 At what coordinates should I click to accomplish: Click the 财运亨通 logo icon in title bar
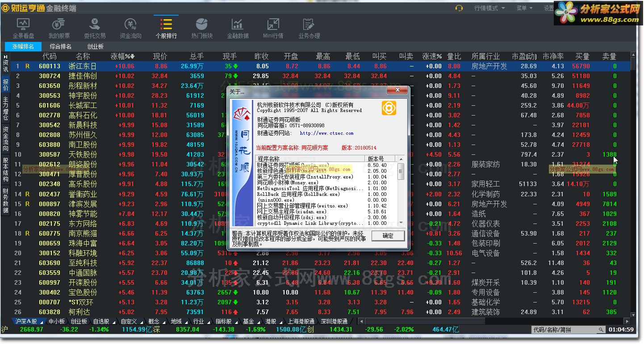(x=6, y=8)
